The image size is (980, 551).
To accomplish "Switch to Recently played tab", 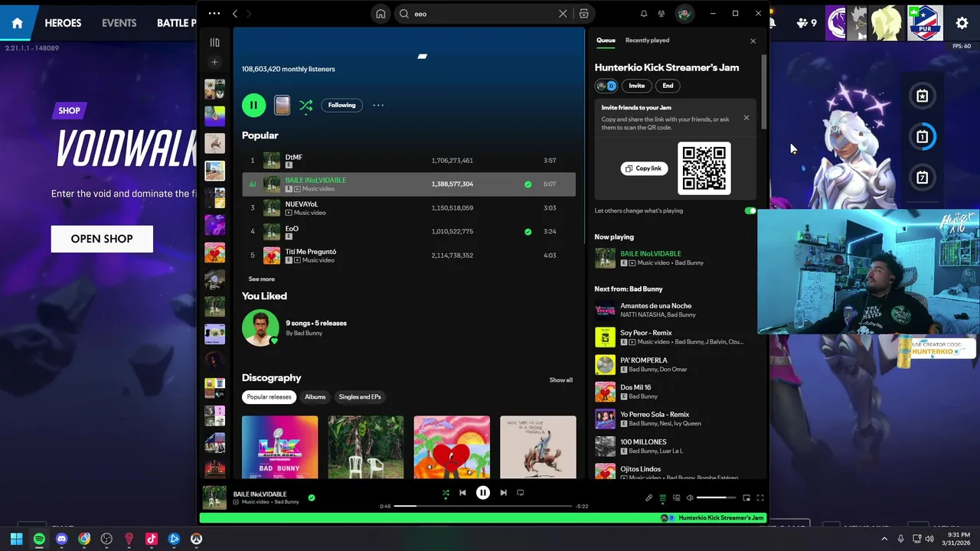I will coord(647,40).
